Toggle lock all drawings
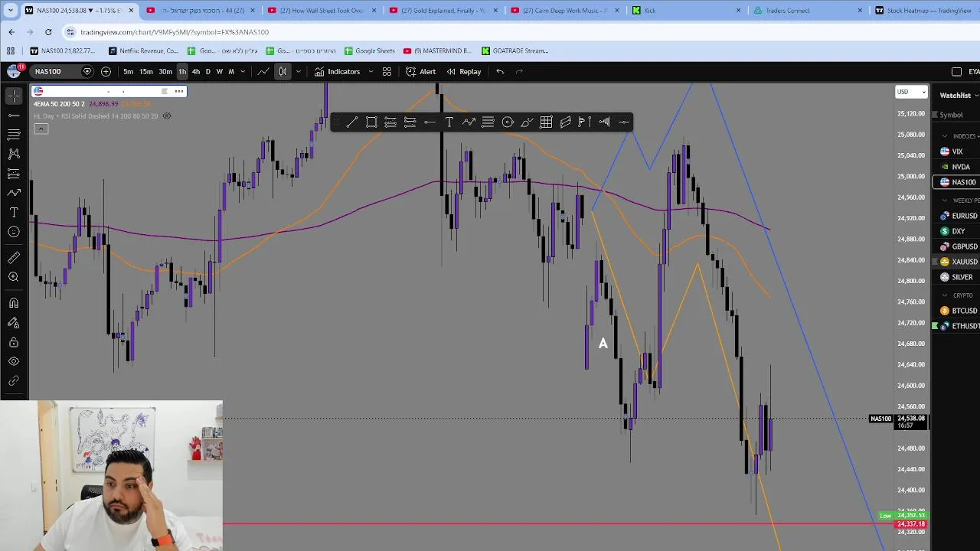Viewport: 980px width, 551px height. coord(14,342)
